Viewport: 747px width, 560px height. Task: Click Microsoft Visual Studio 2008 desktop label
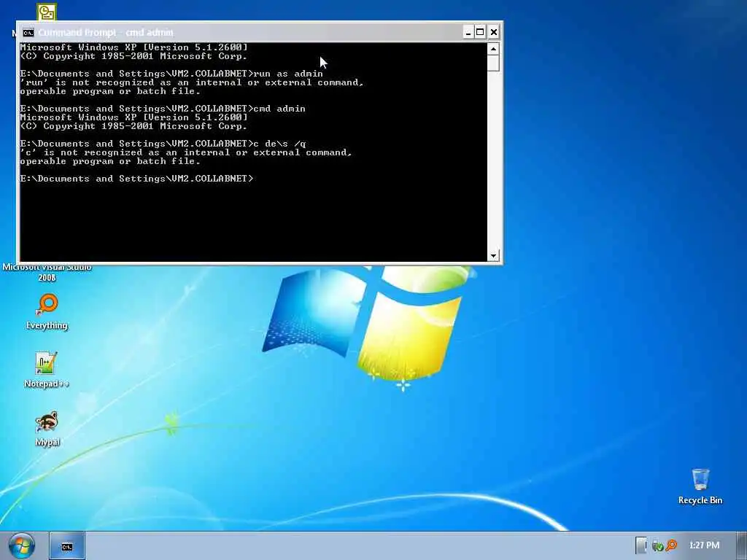(47, 273)
